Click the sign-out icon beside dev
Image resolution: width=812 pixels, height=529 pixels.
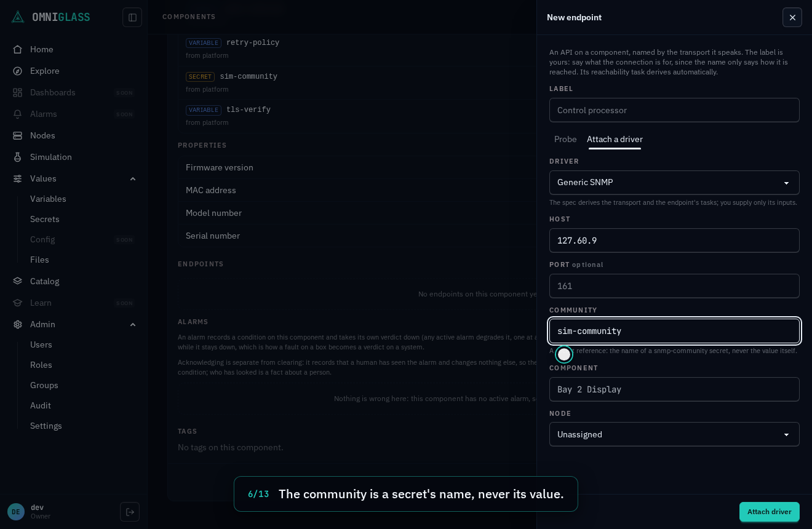tap(130, 512)
